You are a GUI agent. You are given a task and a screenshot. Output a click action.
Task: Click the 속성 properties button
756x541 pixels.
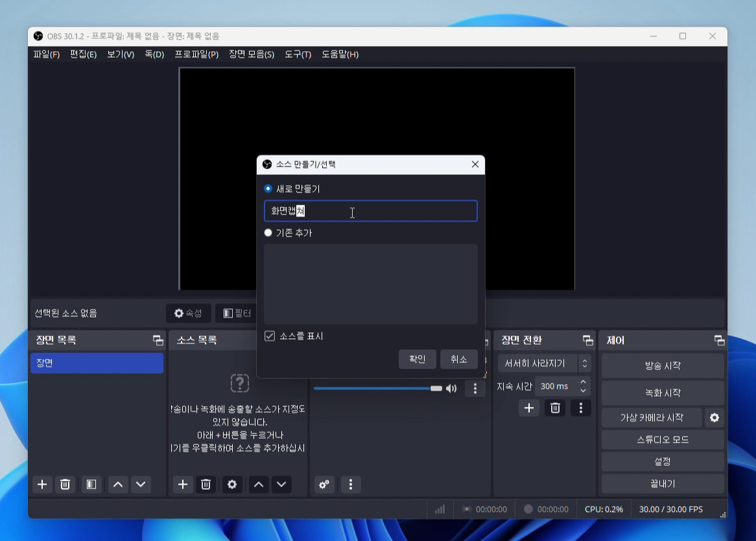coord(189,313)
